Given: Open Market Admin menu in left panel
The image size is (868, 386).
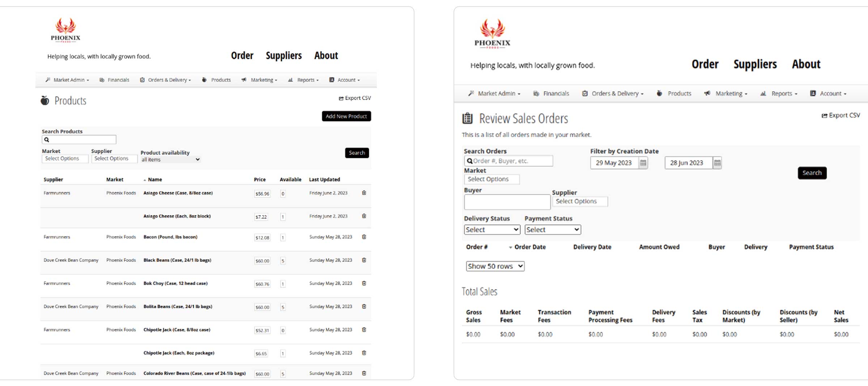Looking at the screenshot, I should (68, 80).
